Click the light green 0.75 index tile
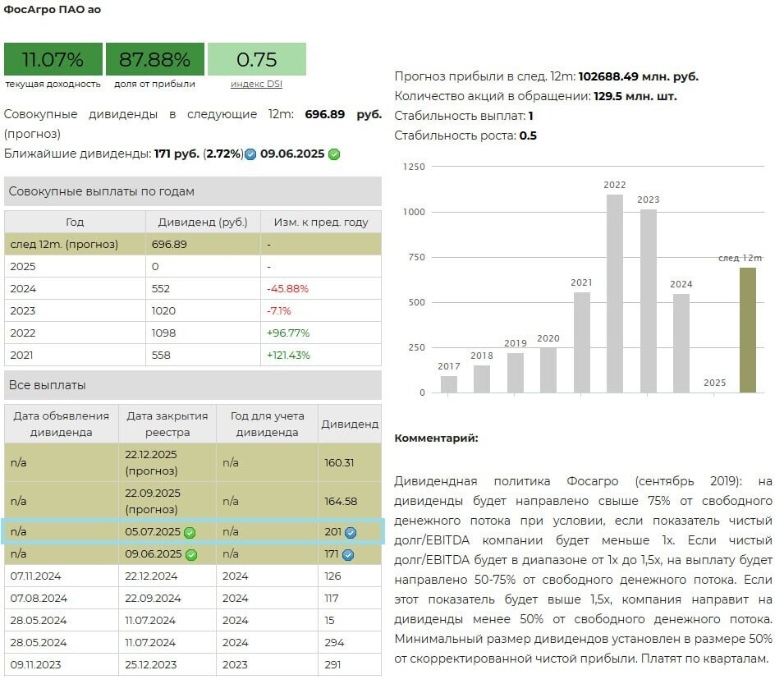 256,59
